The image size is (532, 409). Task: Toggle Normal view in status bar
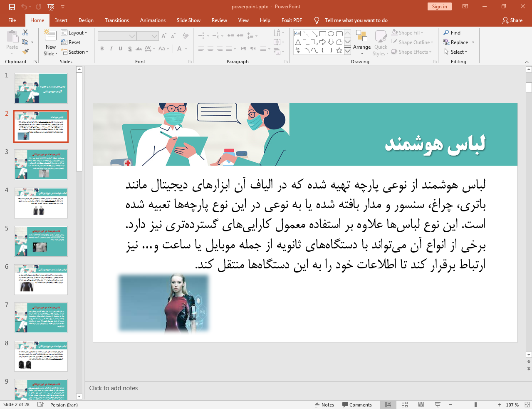coord(388,404)
